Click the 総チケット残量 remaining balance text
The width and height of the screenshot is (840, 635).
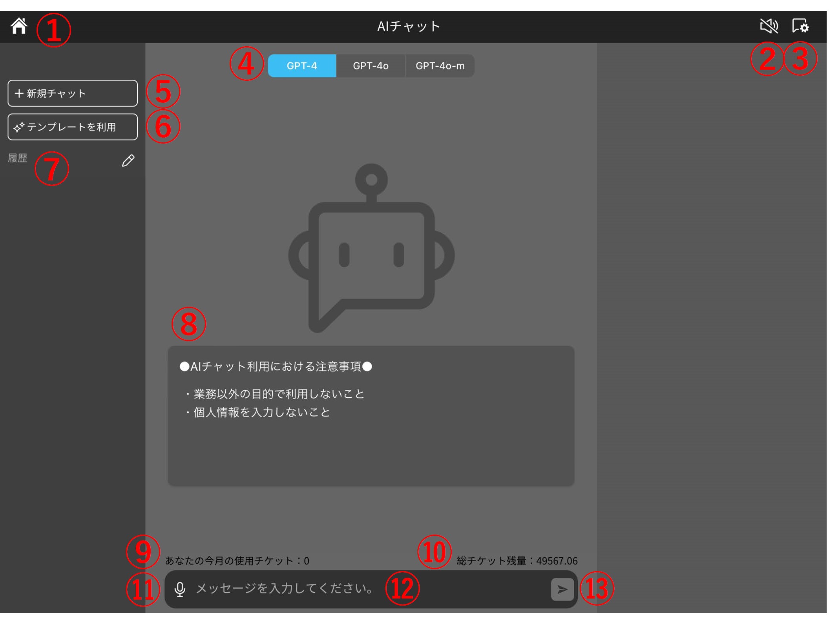pyautogui.click(x=517, y=561)
